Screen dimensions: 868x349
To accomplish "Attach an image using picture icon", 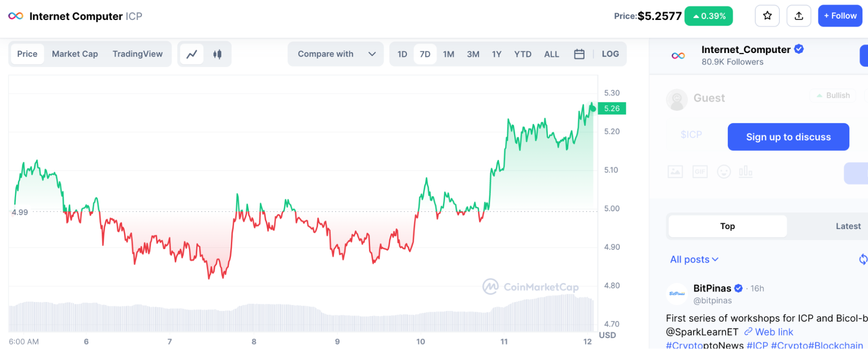I will 675,172.
